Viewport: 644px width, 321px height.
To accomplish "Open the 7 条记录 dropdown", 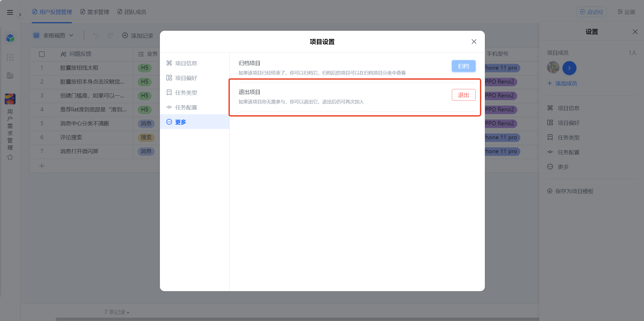I will pyautogui.click(x=117, y=312).
